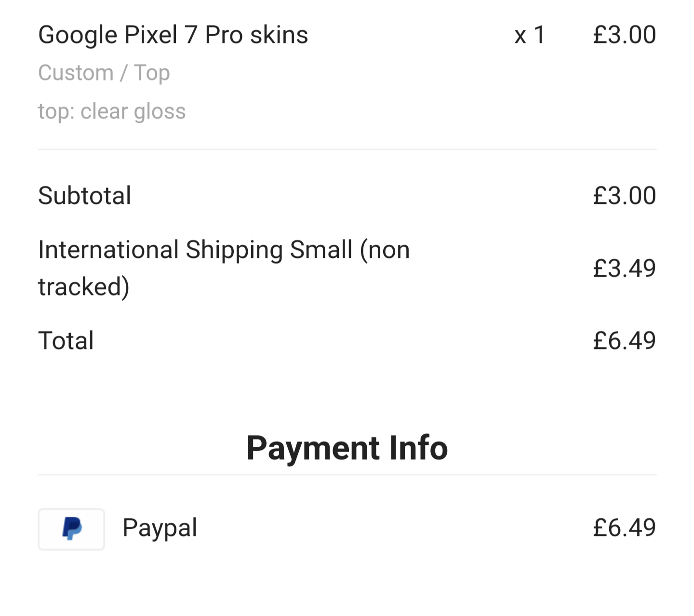This screenshot has height=616, width=694.
Task: Click the word 'tracked)' in shipping method
Action: coord(83,287)
